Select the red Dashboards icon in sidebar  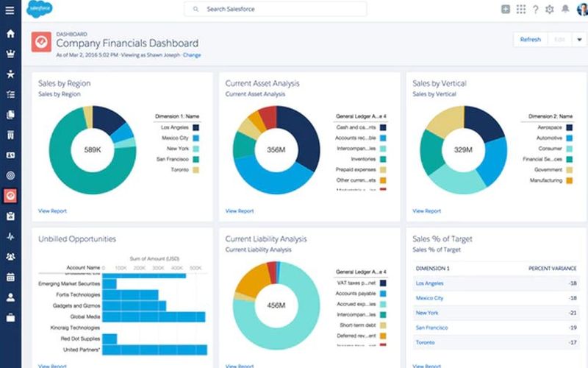10,196
